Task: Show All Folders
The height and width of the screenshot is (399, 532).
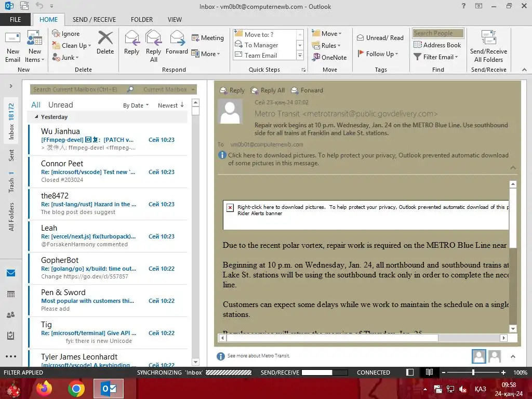Action: 11,217
